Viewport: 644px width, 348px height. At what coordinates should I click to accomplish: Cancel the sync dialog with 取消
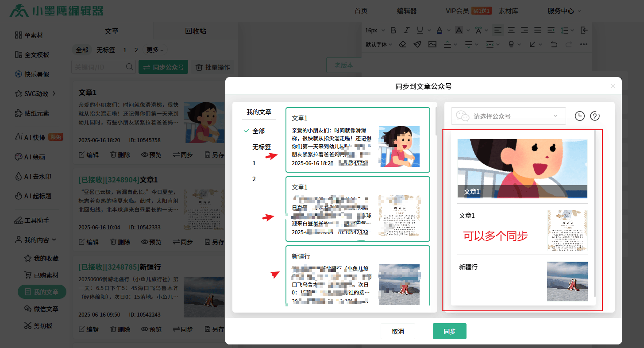coord(397,331)
